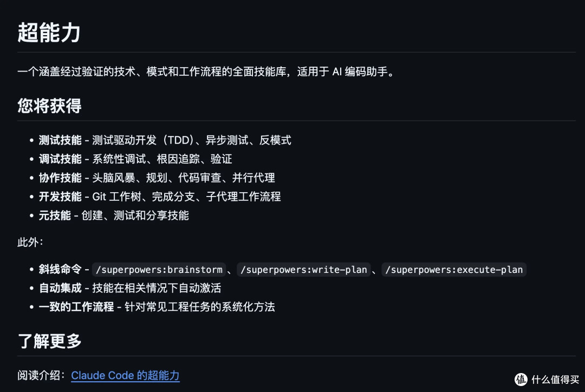Select the /superpowers:brainstorm code snippet
Image resolution: width=585 pixels, height=392 pixels.
pyautogui.click(x=159, y=269)
